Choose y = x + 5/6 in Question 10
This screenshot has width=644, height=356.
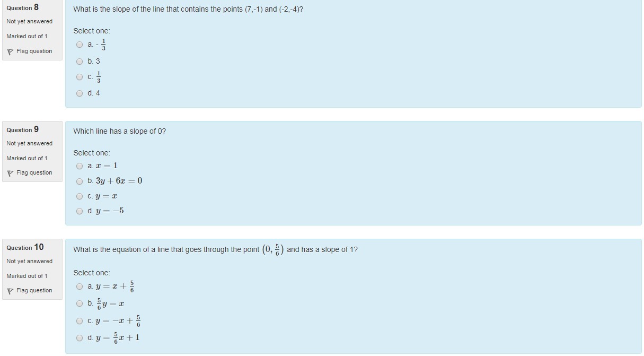click(80, 286)
